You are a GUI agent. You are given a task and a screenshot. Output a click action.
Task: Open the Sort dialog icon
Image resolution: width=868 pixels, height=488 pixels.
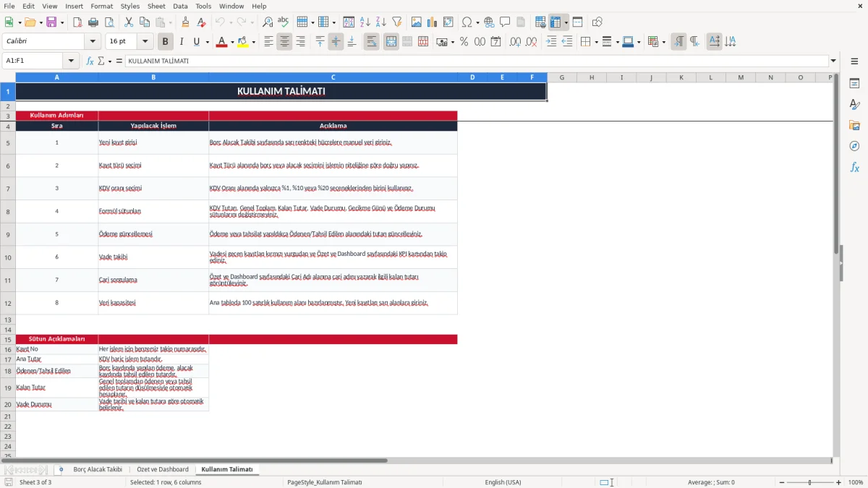coord(349,22)
